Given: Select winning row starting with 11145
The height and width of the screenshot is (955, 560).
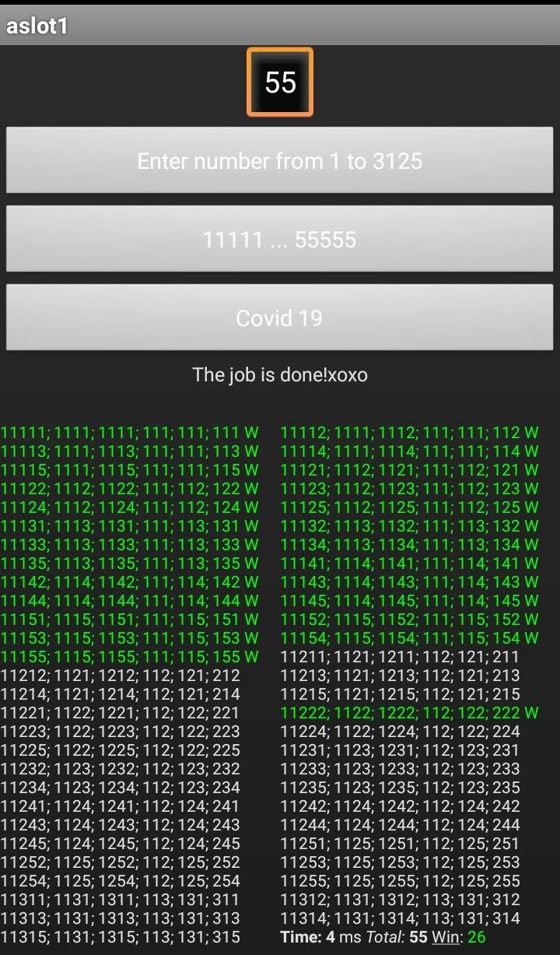Looking at the screenshot, I should click(x=409, y=600).
